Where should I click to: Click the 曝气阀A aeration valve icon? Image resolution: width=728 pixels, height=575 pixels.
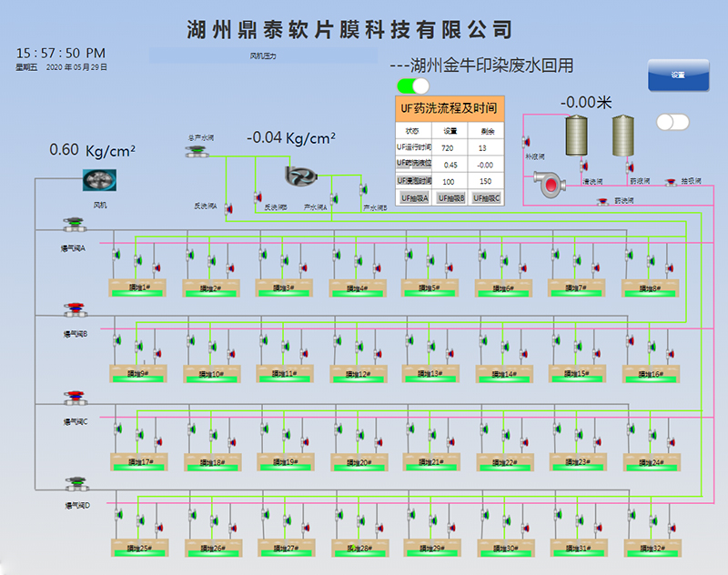coord(75,225)
